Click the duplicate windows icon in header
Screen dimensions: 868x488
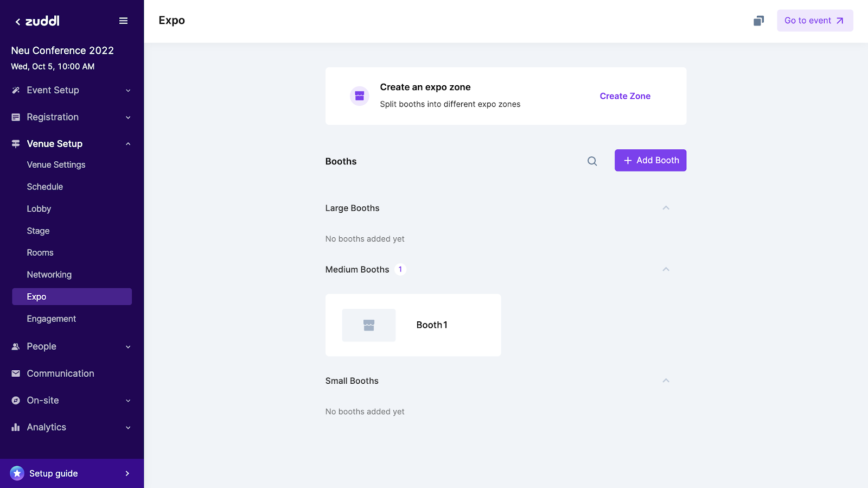(758, 21)
